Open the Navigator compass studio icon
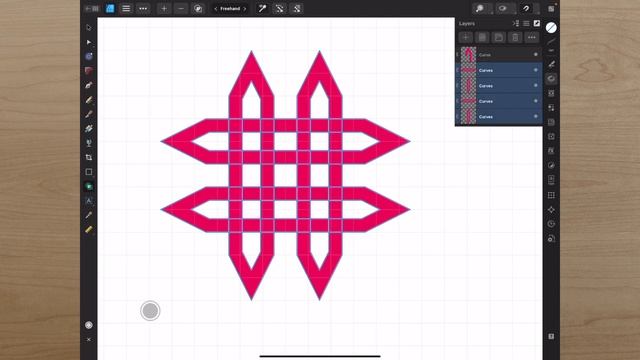 click(551, 209)
